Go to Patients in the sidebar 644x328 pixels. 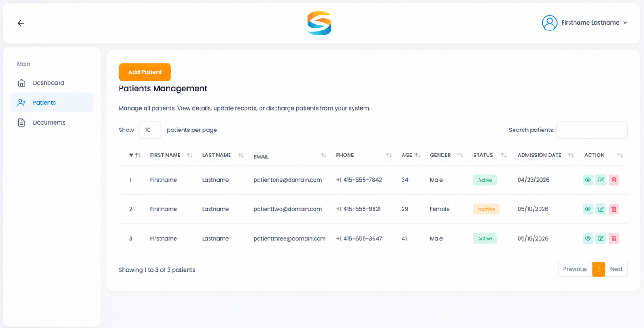pos(52,103)
